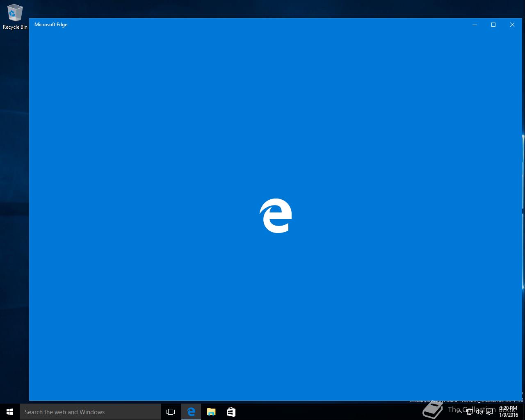Open the Action Center notifications icon
525x420 pixels.
click(x=490, y=412)
